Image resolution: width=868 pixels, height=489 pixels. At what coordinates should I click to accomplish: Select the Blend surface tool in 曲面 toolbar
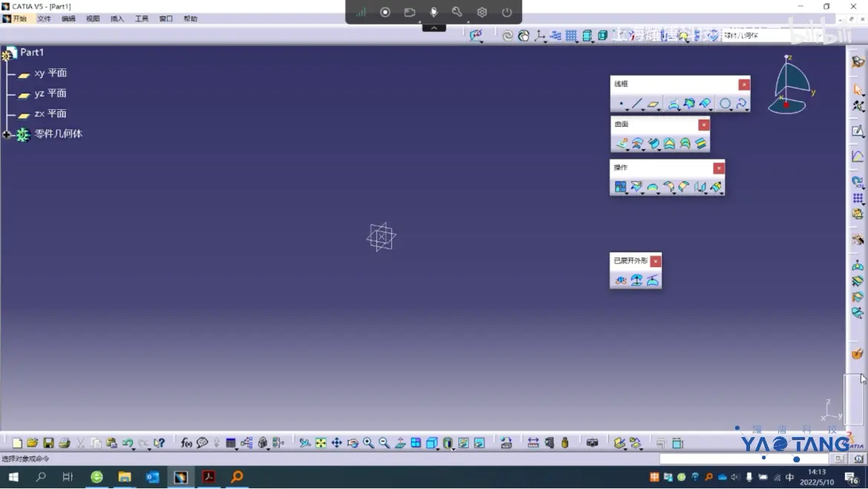701,144
